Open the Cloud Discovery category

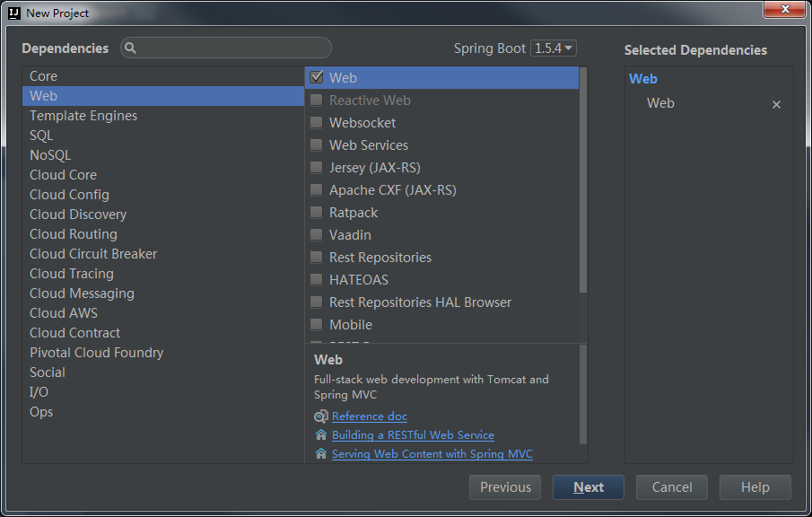(163, 214)
